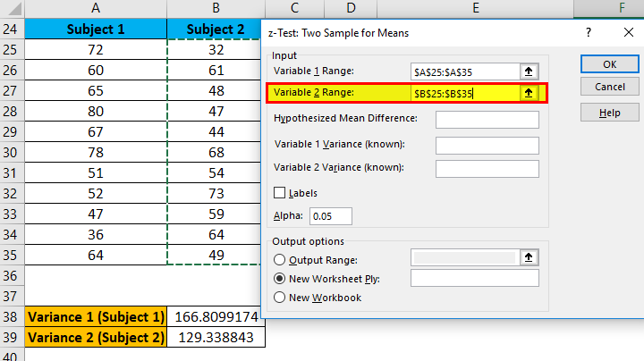The height and width of the screenshot is (361, 644).
Task: Select cell A25 containing 72
Action: [96, 50]
